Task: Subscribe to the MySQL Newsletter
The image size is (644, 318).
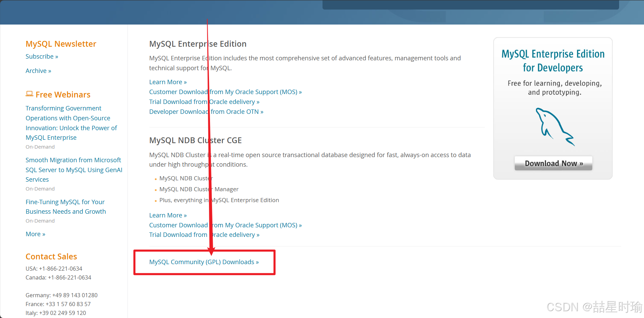Action: 42,57
